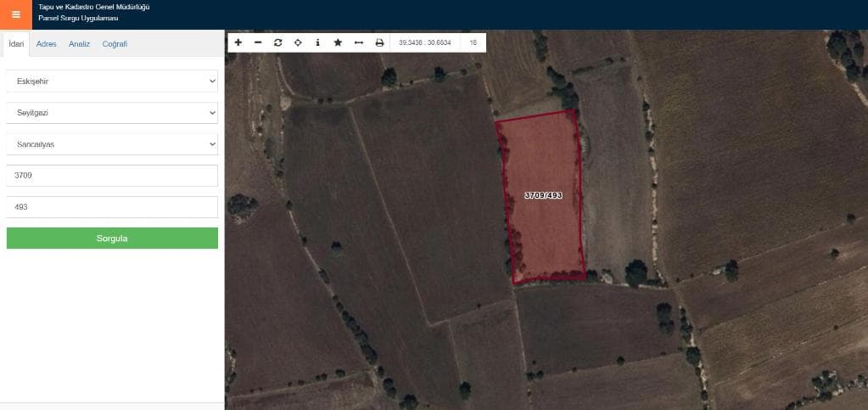868x410 pixels.
Task: Select the measure distance arrows tool
Action: 359,42
